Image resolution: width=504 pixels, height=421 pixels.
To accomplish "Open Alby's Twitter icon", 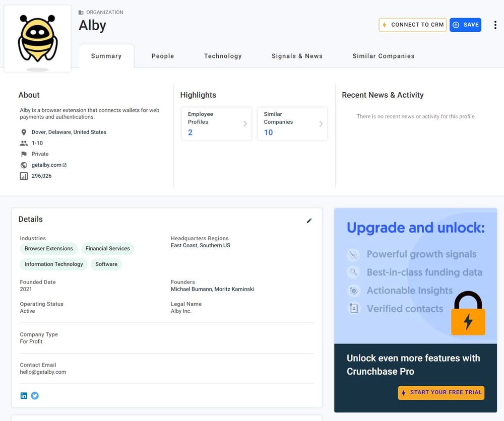I will [35, 395].
